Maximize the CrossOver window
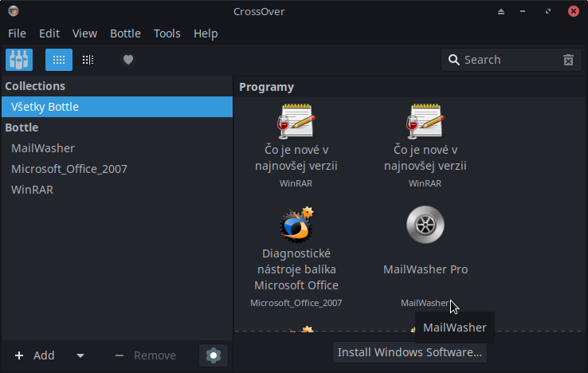 (x=548, y=12)
